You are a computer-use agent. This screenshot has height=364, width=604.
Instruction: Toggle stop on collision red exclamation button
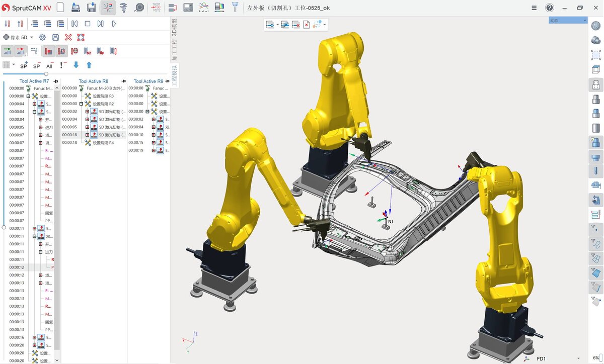click(49, 51)
